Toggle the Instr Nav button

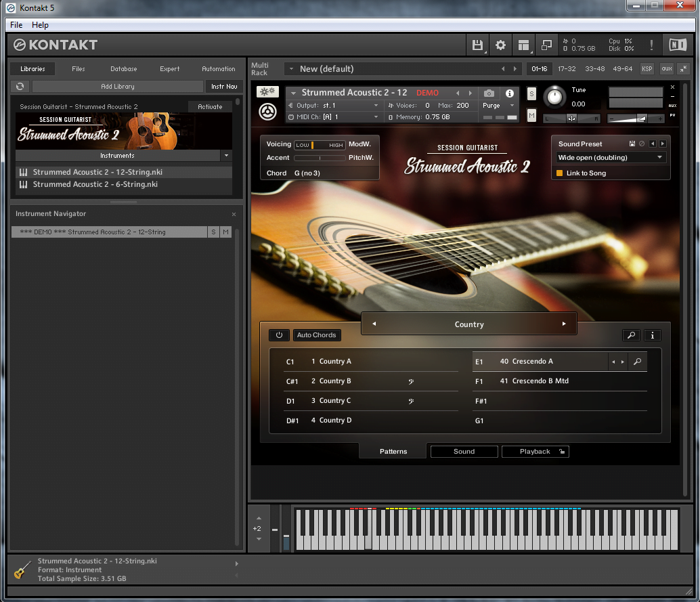click(224, 86)
